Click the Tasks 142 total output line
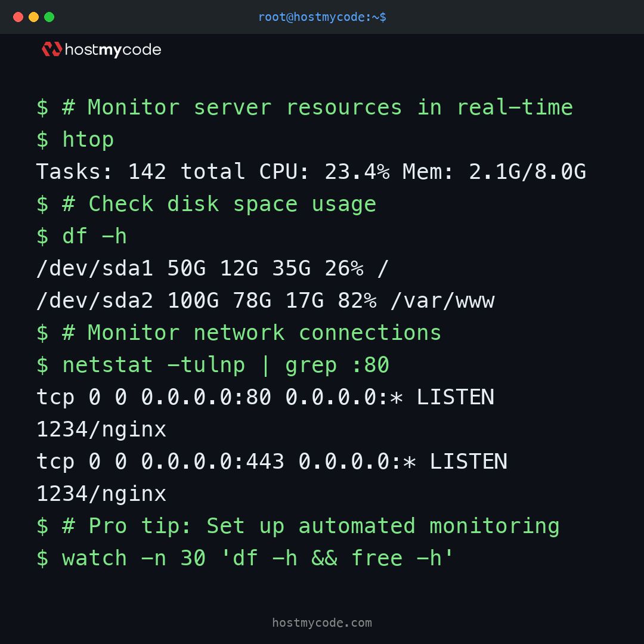This screenshot has width=644, height=644. point(311,172)
